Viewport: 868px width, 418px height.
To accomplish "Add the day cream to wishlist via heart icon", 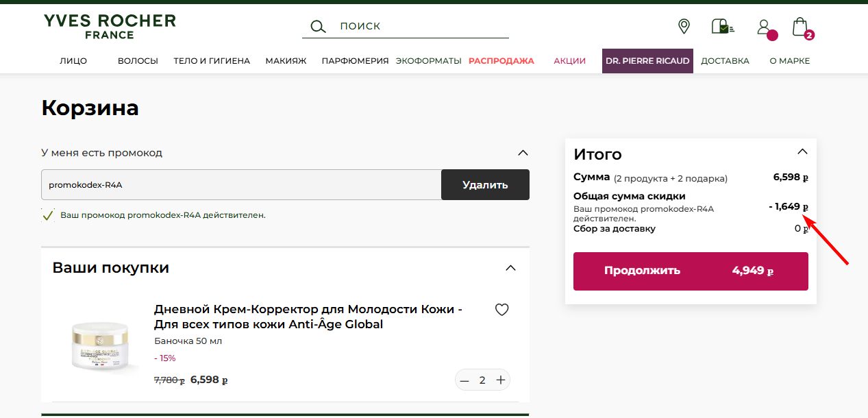I will pos(501,309).
